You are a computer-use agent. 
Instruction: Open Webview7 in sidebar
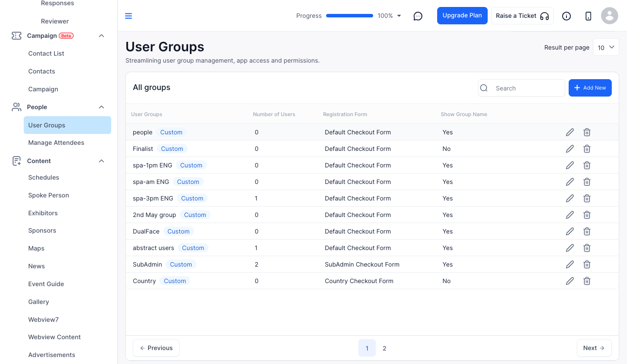tap(44, 320)
